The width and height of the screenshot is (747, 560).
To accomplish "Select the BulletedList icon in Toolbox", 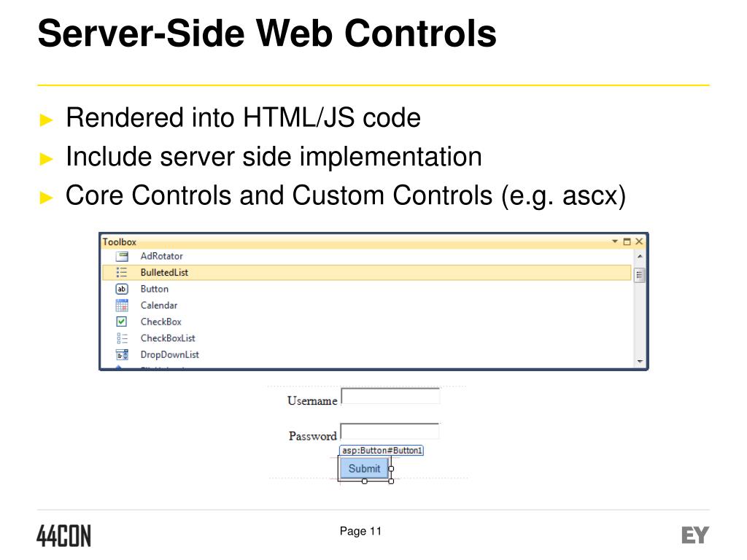I will (122, 273).
